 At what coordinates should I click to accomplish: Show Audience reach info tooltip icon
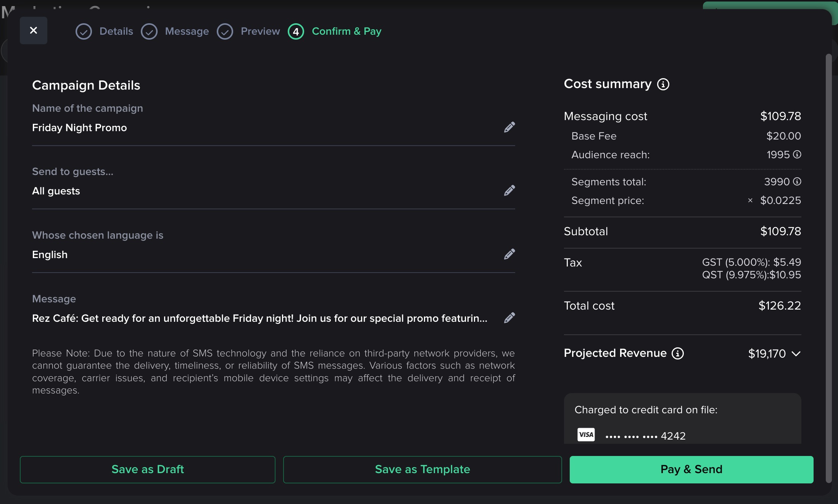[797, 154]
